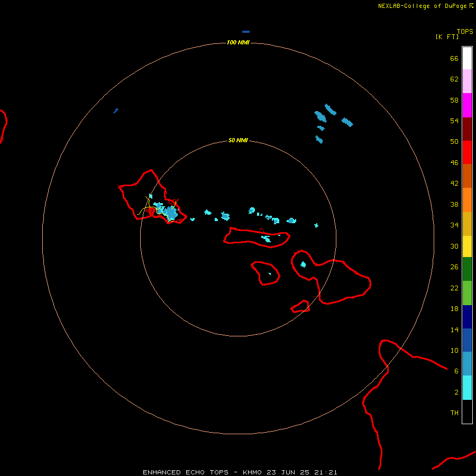
Task: Pick the medium blue legend swatch
Action: click(467, 340)
